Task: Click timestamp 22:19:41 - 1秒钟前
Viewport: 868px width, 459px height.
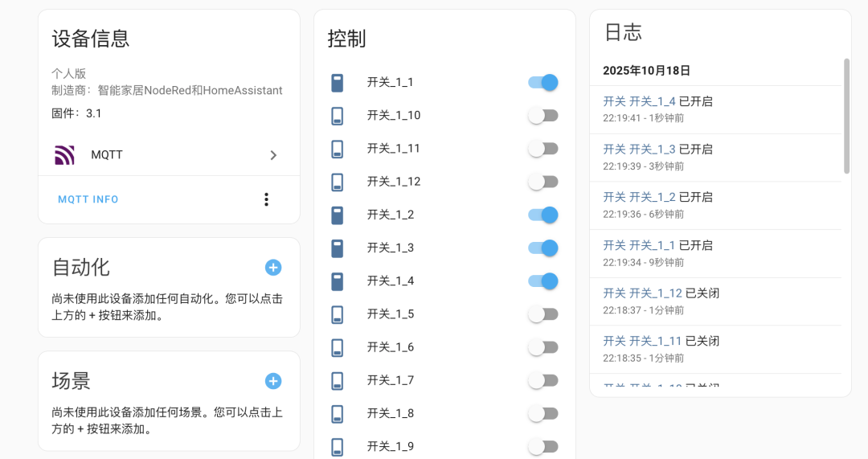Action: (643, 118)
